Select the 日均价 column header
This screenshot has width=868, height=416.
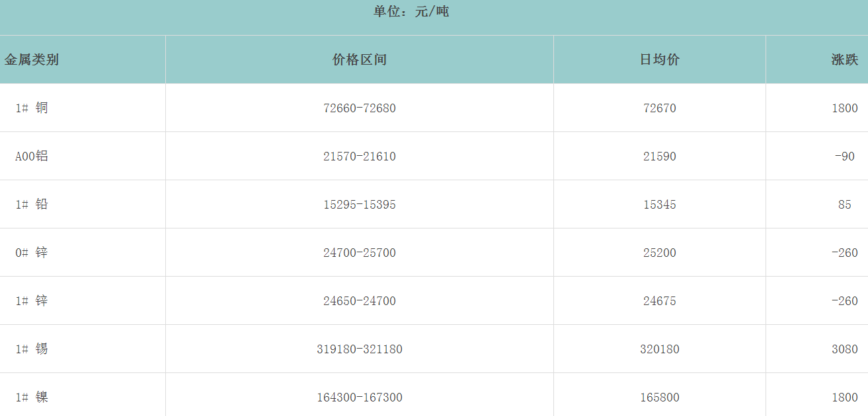click(x=659, y=59)
